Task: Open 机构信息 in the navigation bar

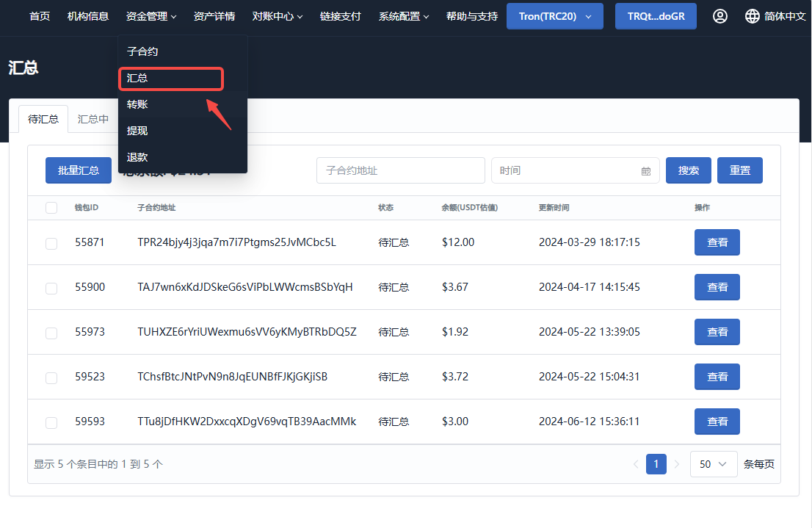Action: pos(88,17)
